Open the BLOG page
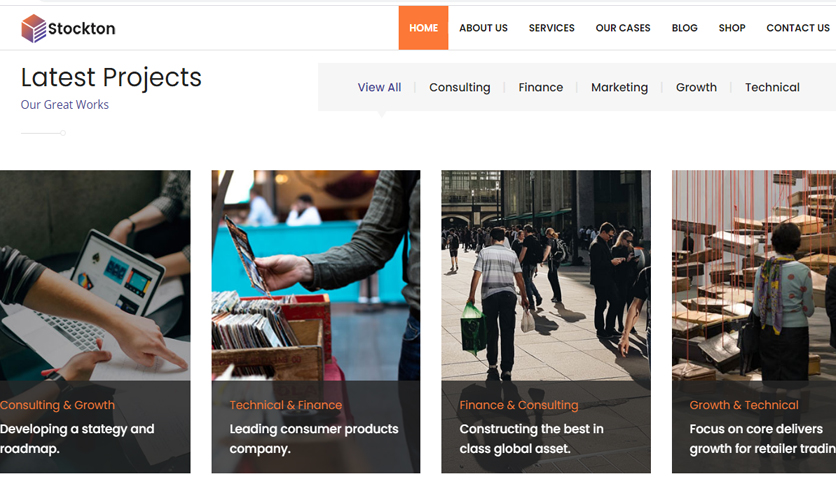Screen dimensions: 836x484 point(685,28)
